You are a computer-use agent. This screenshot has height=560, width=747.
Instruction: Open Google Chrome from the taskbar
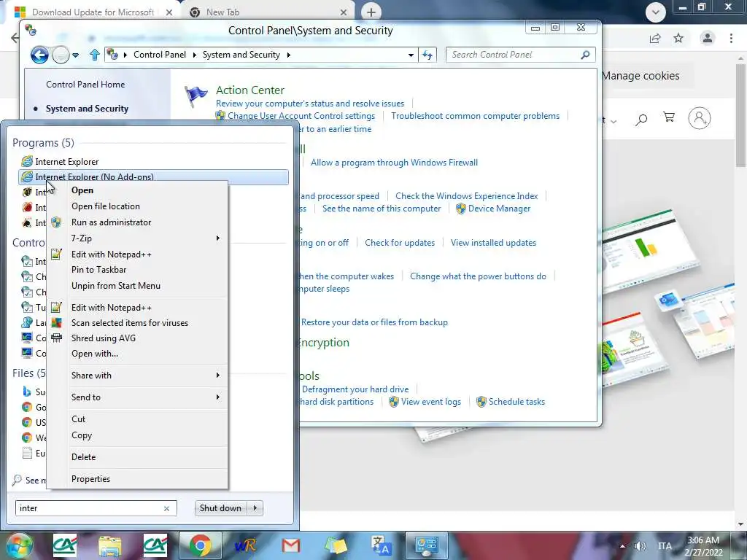[201, 545]
